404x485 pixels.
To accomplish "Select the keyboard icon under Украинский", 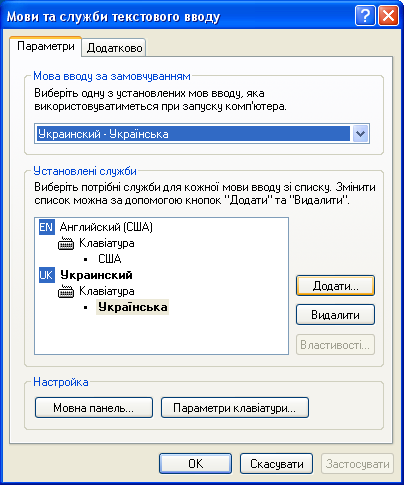I will click(x=66, y=291).
